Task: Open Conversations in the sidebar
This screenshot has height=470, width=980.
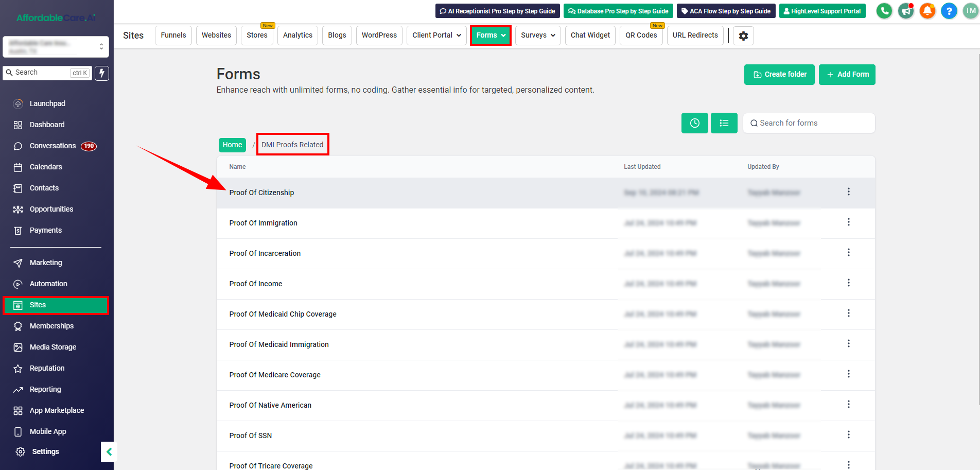Action: 52,146
